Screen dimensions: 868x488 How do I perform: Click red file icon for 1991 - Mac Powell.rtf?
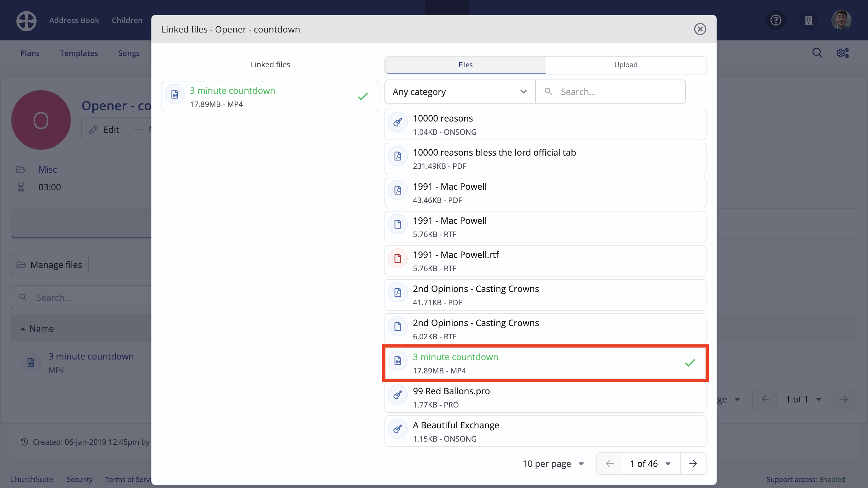398,258
